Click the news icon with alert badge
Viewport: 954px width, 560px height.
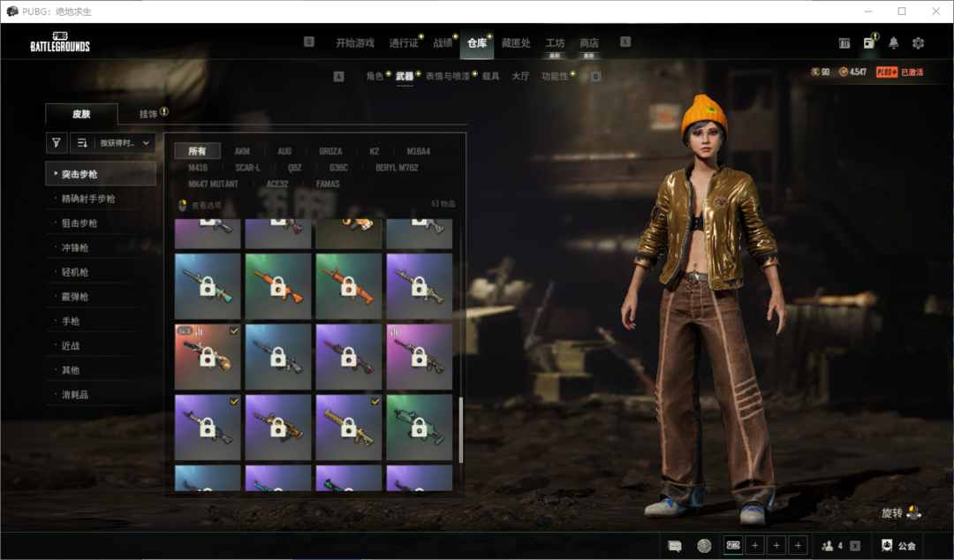[x=869, y=43]
